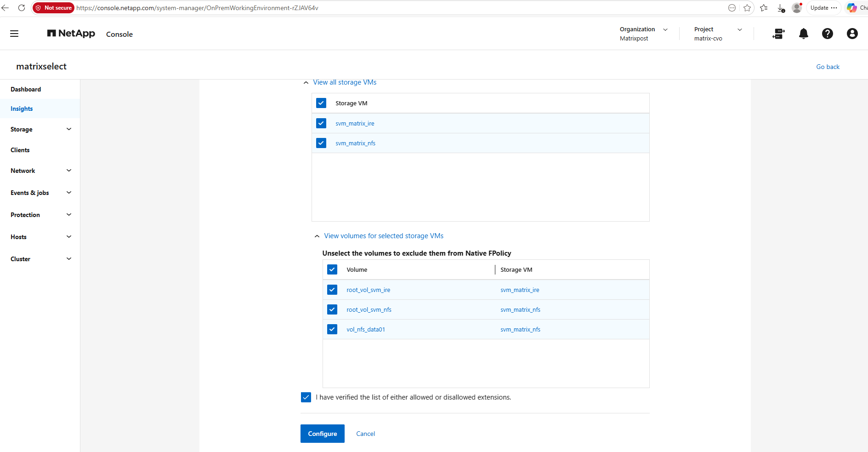Go back with browser back arrow

pos(6,8)
